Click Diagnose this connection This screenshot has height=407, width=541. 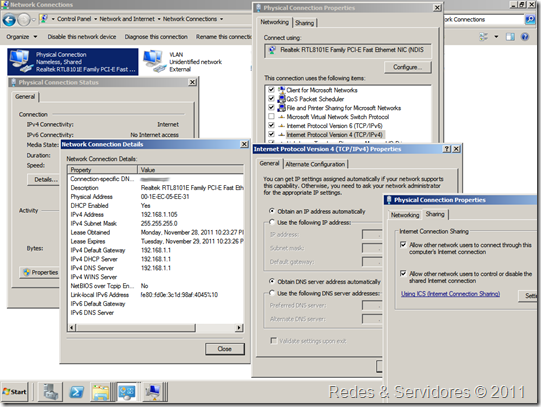pos(156,37)
